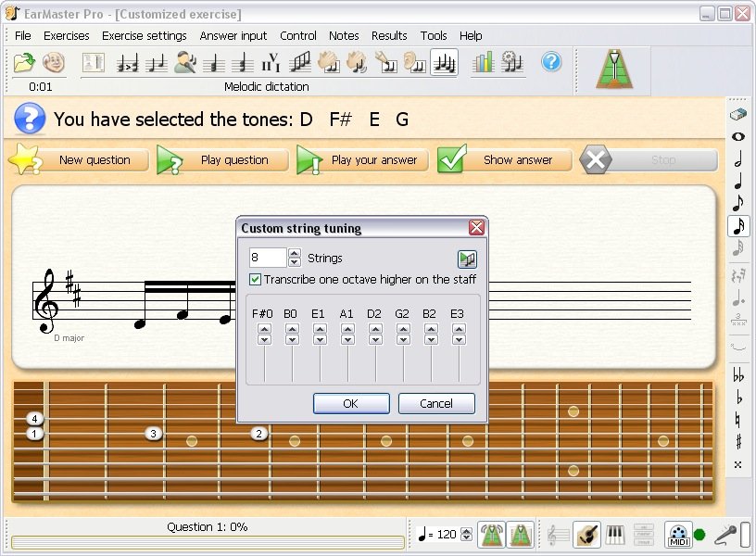The height and width of the screenshot is (556, 756).
Task: Open the tutor face icon
Action: [54, 63]
